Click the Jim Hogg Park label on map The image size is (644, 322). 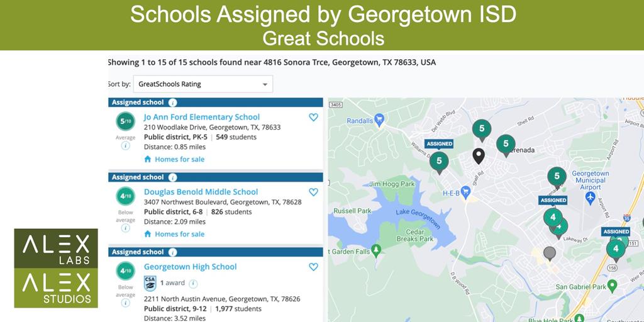click(392, 184)
